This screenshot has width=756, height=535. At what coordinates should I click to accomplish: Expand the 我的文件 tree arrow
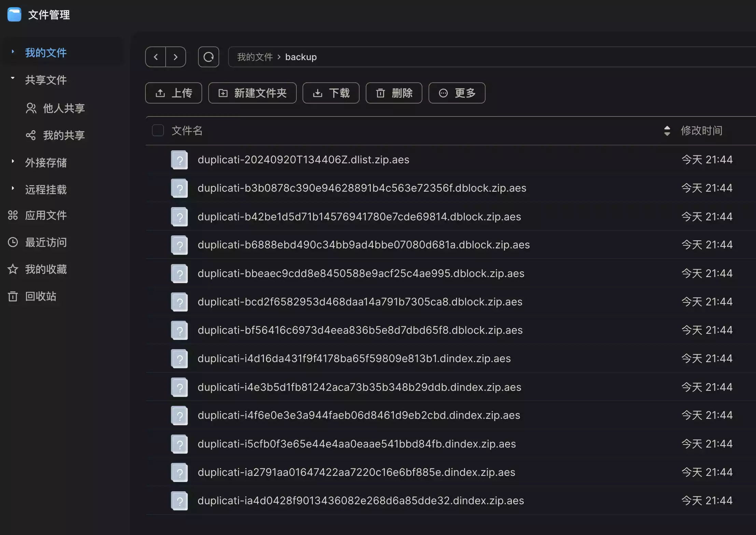point(13,52)
